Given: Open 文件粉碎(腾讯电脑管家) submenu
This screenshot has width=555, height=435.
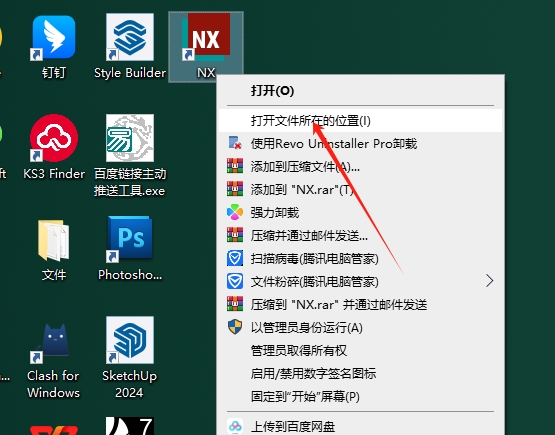Looking at the screenshot, I should point(360,281).
